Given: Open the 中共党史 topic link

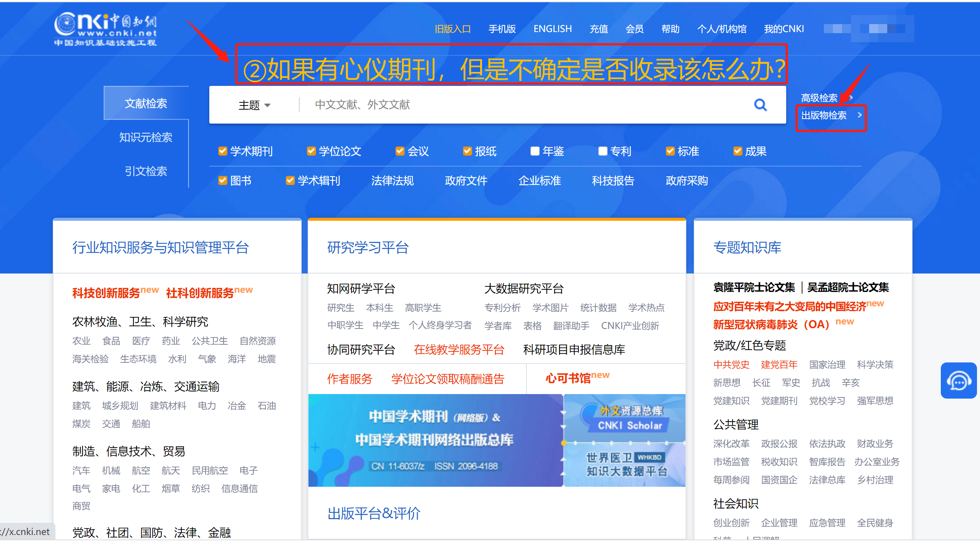Looking at the screenshot, I should point(731,365).
